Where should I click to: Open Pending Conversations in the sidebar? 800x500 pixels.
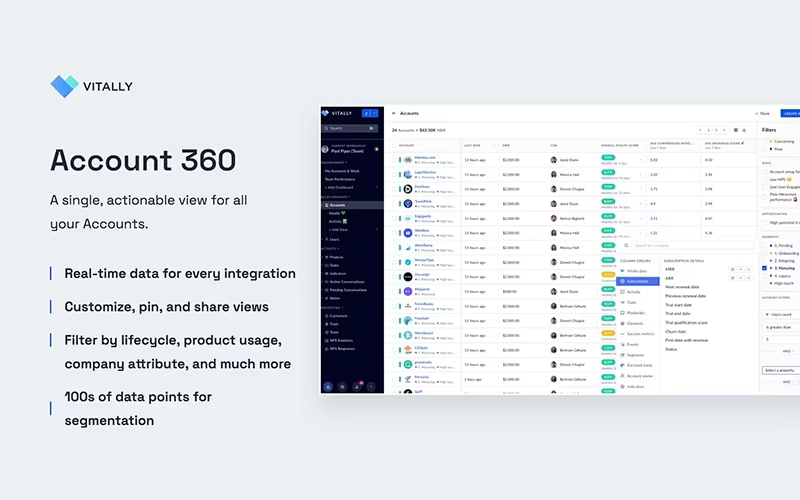tap(346, 290)
